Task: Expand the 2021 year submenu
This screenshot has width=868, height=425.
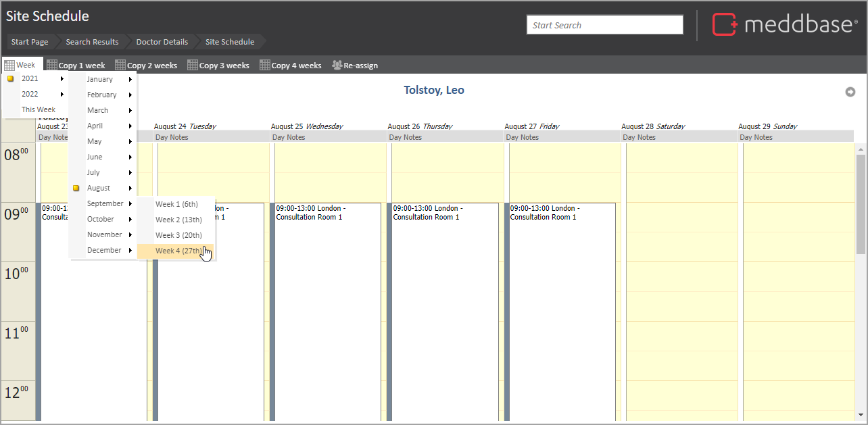Action: pyautogui.click(x=35, y=78)
